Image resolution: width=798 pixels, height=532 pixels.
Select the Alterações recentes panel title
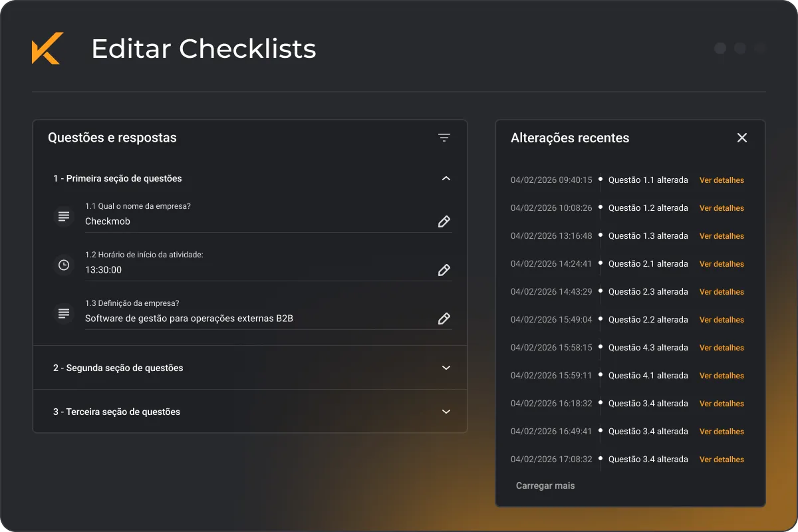(570, 138)
